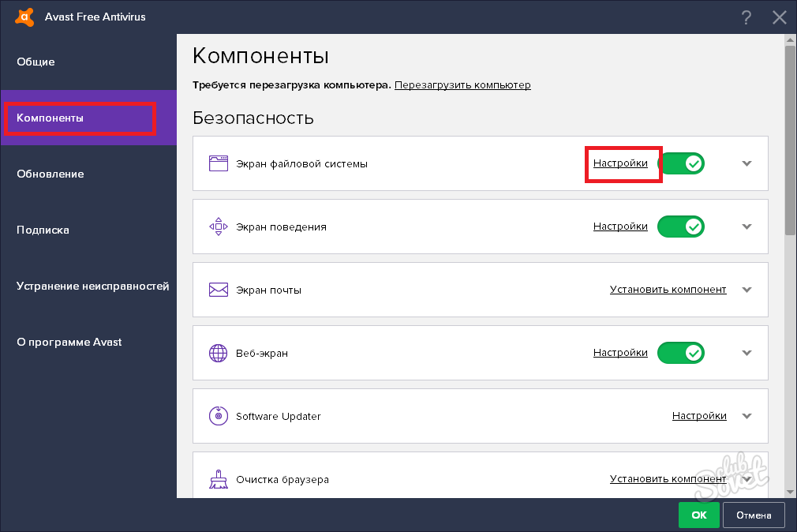Expand the Экран почты row arrow
This screenshot has width=797, height=532.
(747, 290)
